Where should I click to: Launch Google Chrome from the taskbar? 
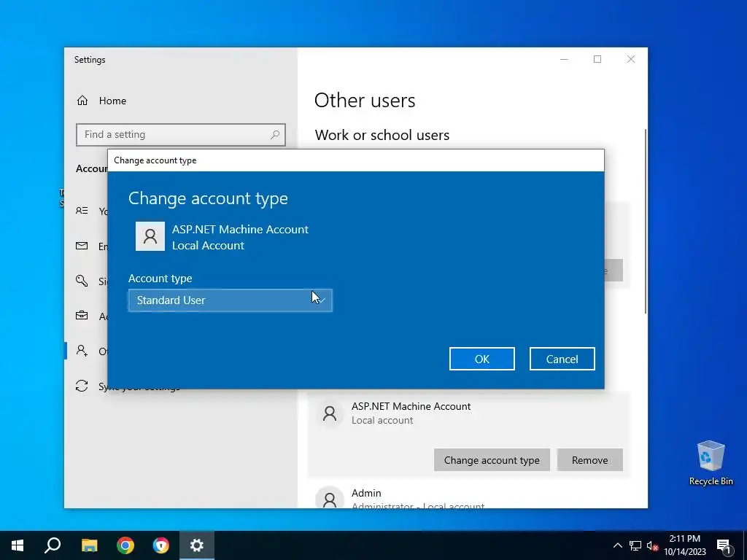125,545
